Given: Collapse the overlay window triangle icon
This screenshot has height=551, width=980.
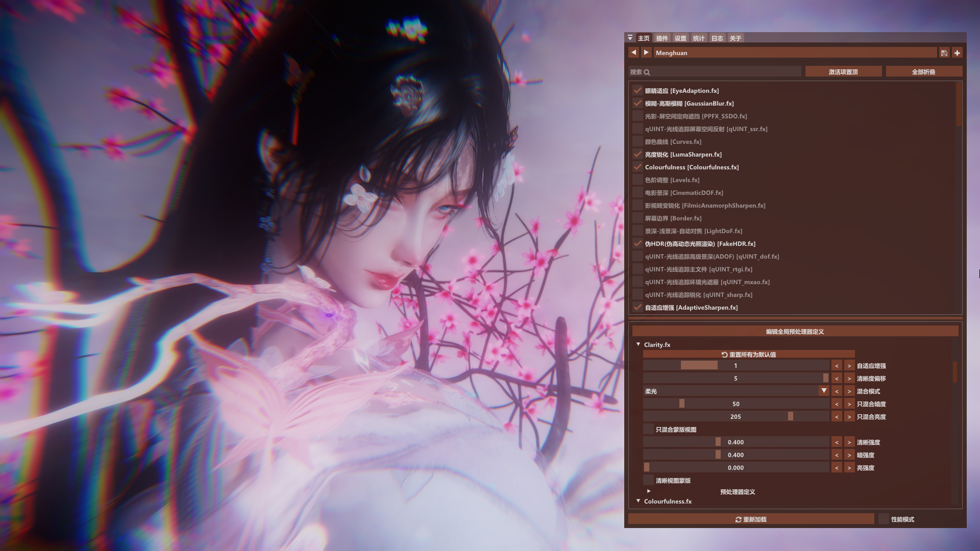Looking at the screenshot, I should pos(630,38).
